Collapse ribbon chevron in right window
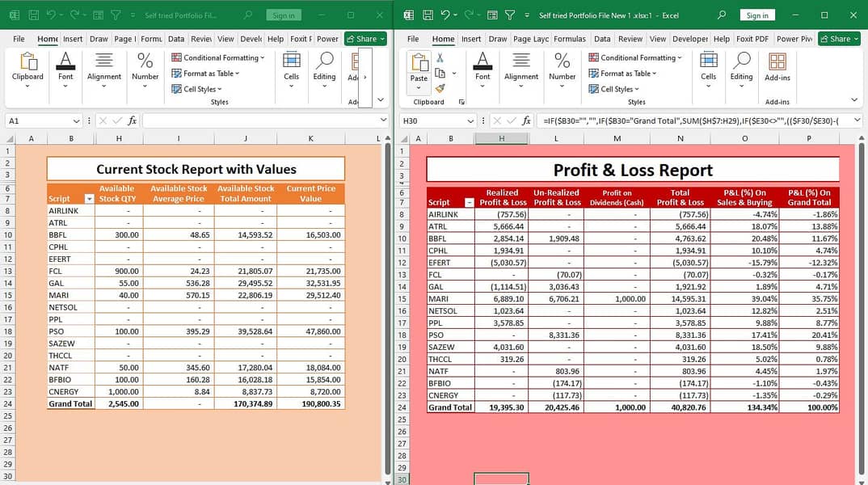The width and height of the screenshot is (868, 485). 854,100
